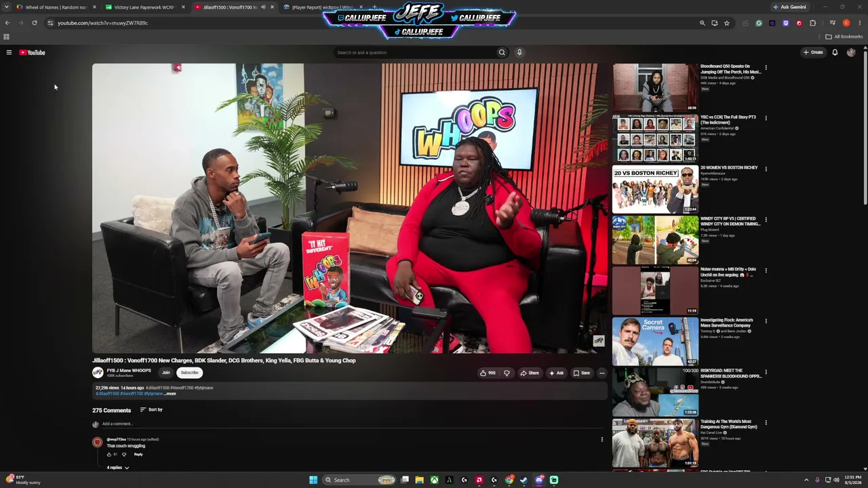This screenshot has width=868, height=488.
Task: Click the Ask button under the video
Action: pyautogui.click(x=556, y=373)
